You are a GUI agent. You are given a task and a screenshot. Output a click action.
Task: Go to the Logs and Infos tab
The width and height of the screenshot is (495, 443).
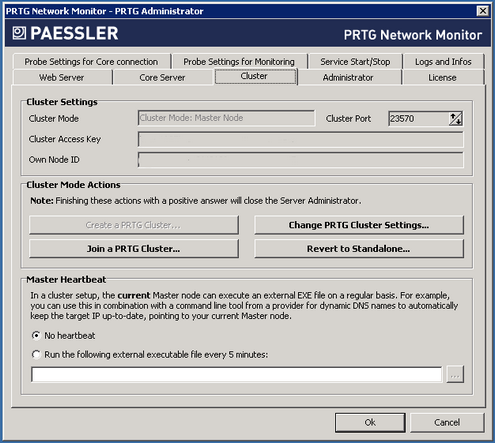[443, 62]
